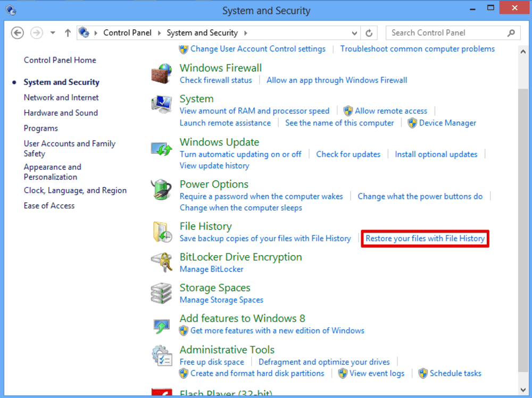Viewport: 532px width, 398px height.
Task: Click the Storage Spaces drive-stack icon
Action: (162, 293)
